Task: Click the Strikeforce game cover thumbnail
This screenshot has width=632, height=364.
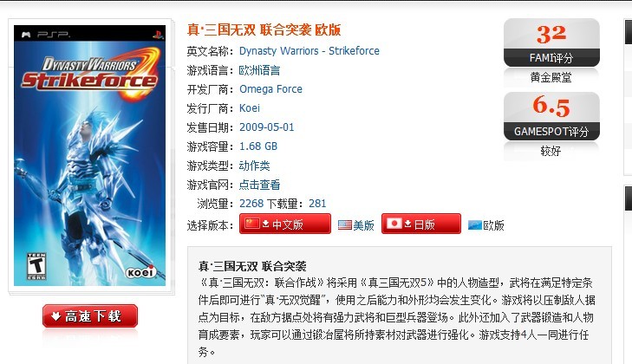Action: (x=89, y=156)
